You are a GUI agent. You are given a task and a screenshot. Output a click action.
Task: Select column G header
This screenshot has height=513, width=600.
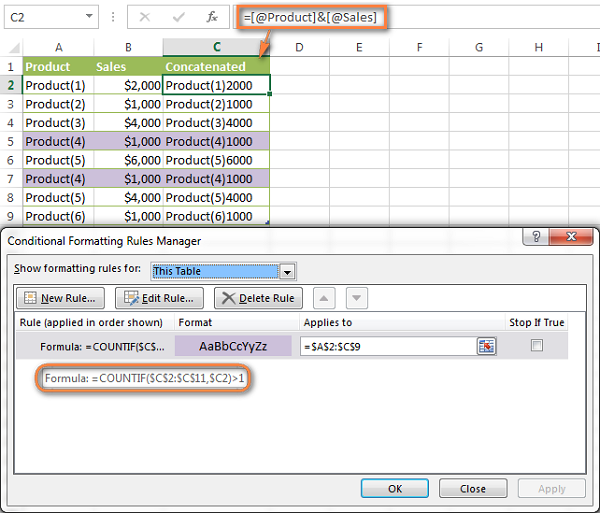(479, 47)
